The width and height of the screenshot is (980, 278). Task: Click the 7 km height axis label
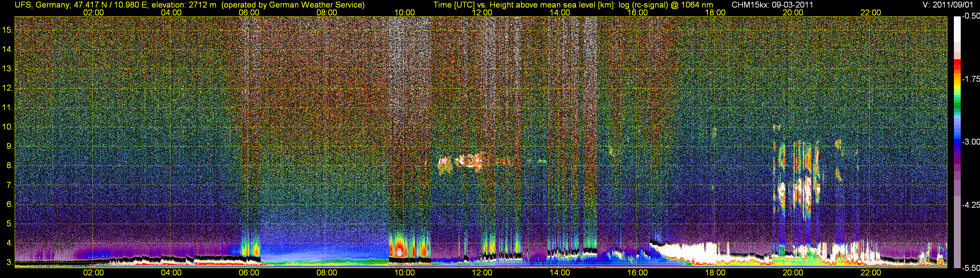point(9,185)
